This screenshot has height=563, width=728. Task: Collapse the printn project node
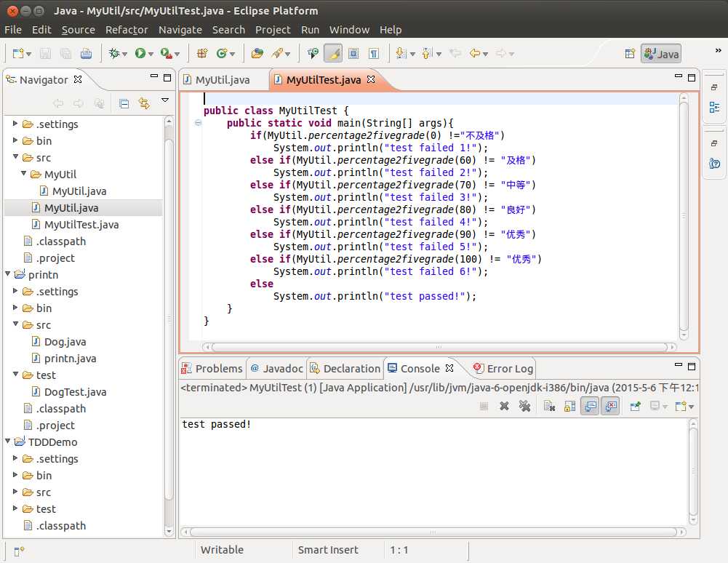pos(7,274)
